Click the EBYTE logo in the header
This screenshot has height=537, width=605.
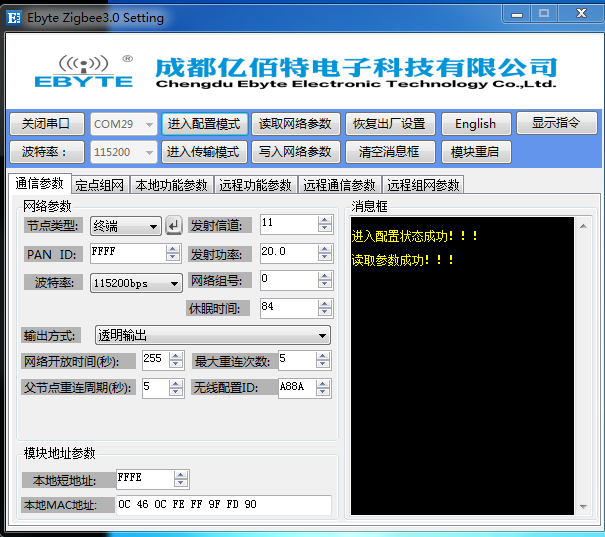(x=83, y=72)
